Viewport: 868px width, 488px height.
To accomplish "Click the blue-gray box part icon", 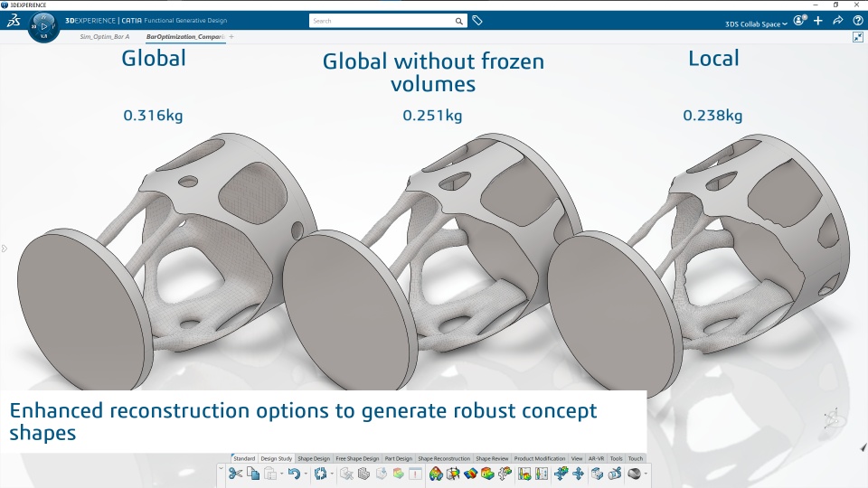I will pyautogui.click(x=597, y=474).
